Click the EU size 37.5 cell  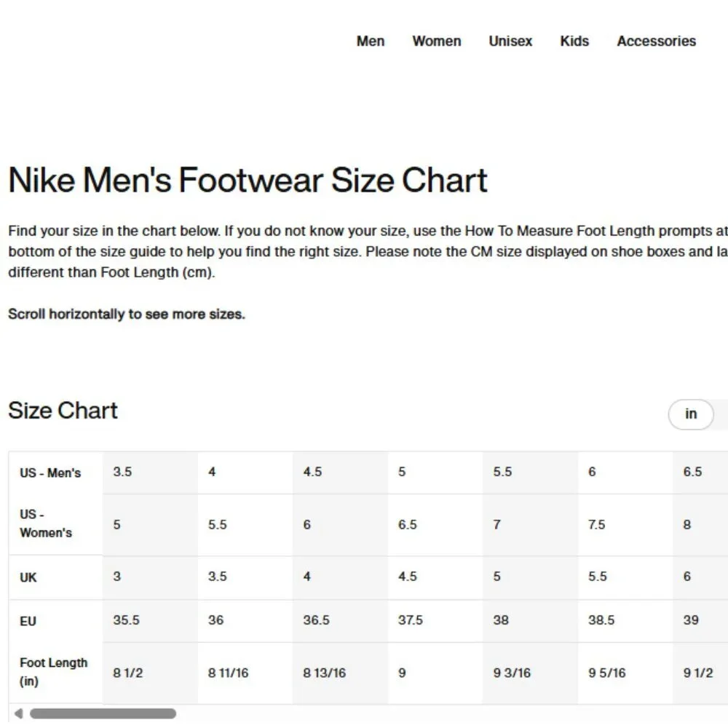click(435, 620)
